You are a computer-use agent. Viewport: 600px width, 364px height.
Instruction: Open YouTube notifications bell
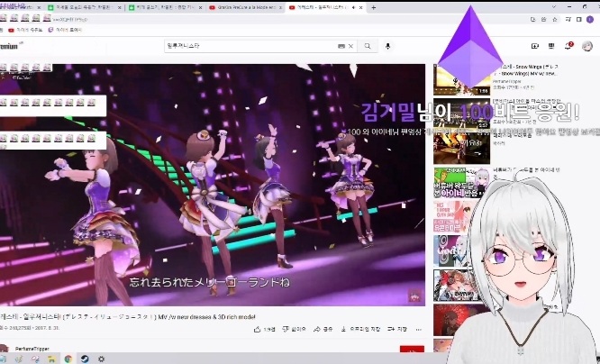[x=568, y=45]
